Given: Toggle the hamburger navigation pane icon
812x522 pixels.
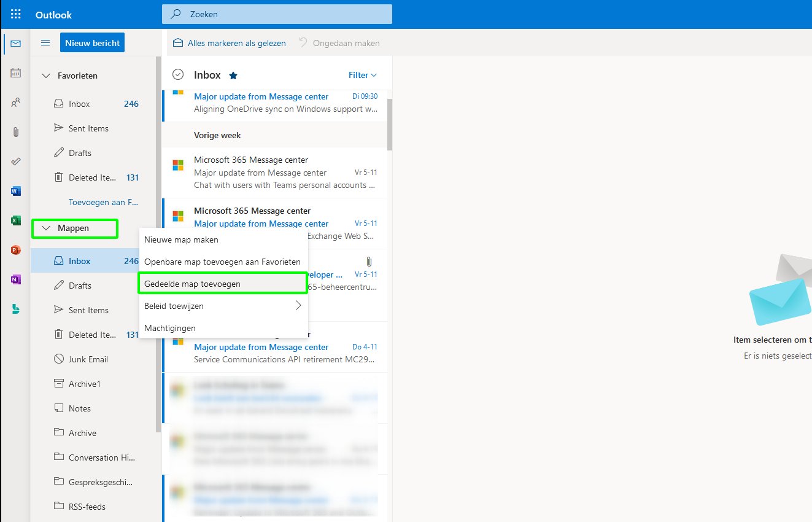Looking at the screenshot, I should click(x=45, y=43).
